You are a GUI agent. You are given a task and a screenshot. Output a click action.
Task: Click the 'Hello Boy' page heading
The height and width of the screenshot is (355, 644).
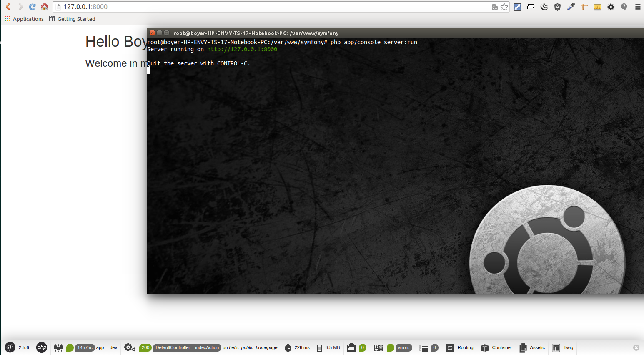coord(116,42)
